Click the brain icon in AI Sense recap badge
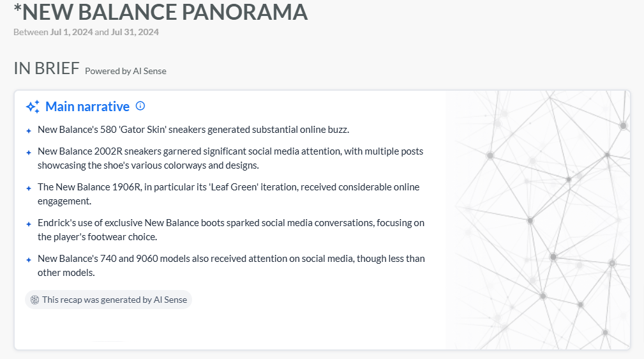The height and width of the screenshot is (359, 644). (35, 300)
